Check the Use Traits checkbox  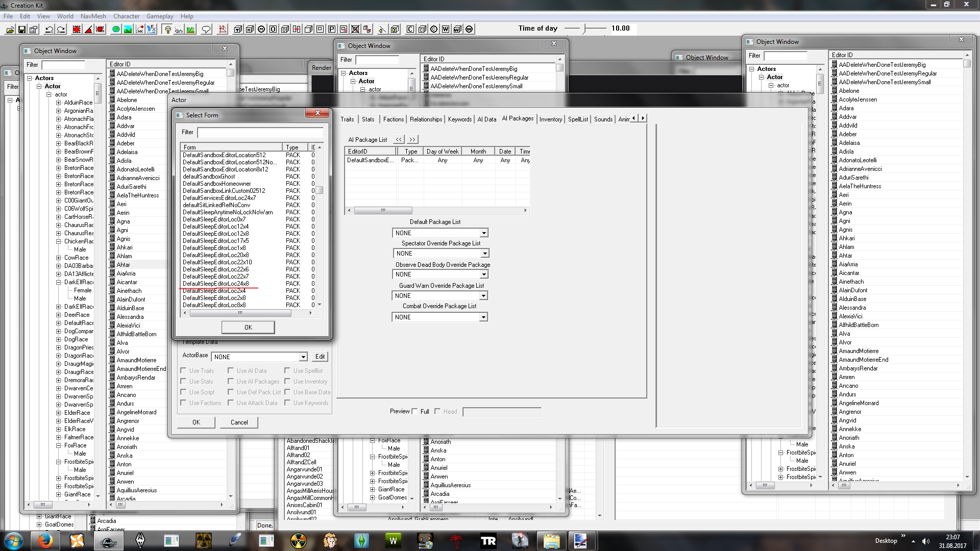coord(183,371)
